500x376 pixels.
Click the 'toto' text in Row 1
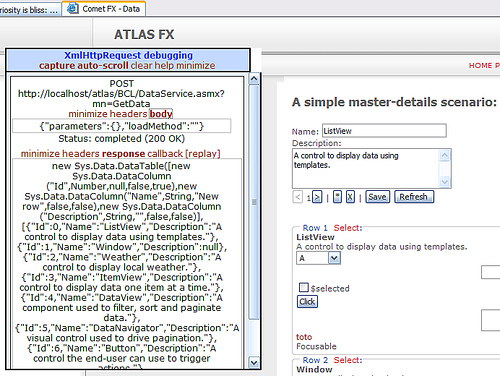304,337
